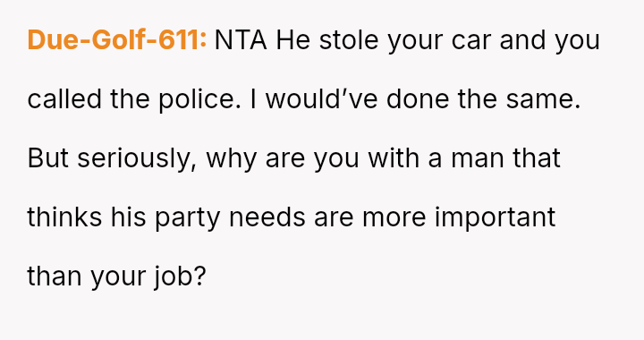This screenshot has width=644, height=340.
Task: Click the word "seriously" in third line
Action: tap(137, 158)
